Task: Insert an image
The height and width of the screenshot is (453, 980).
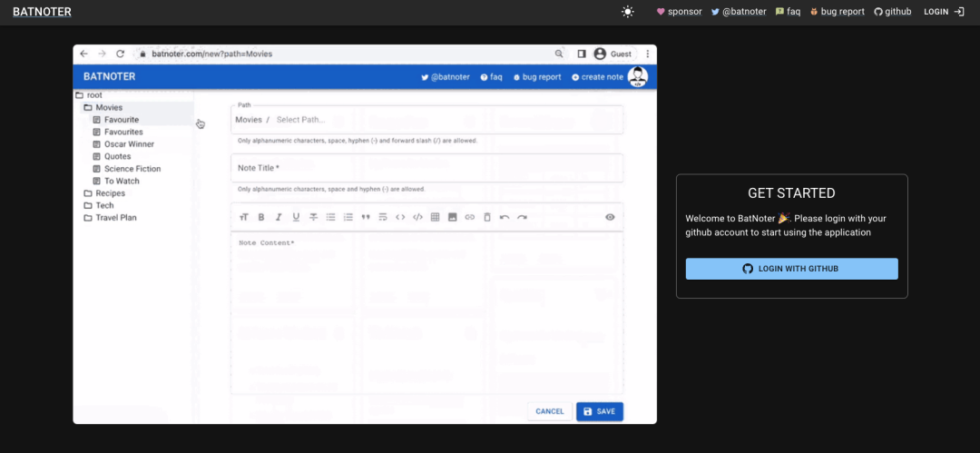Action: coord(453,217)
